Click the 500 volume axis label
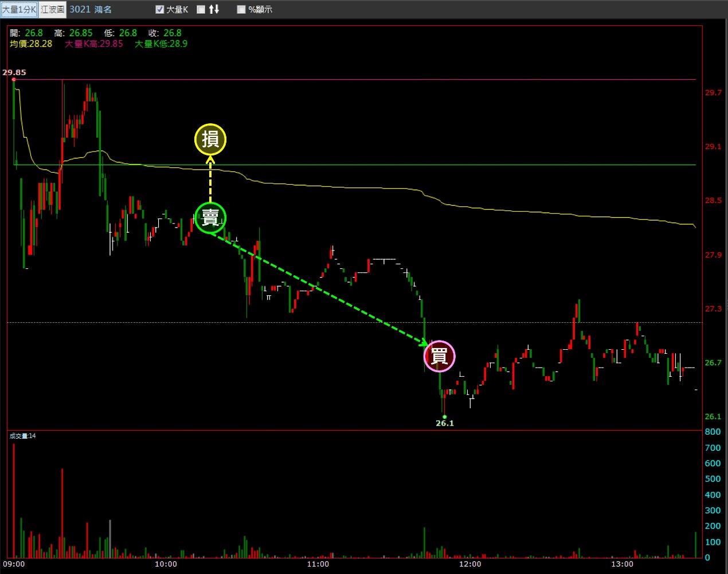 [x=713, y=479]
